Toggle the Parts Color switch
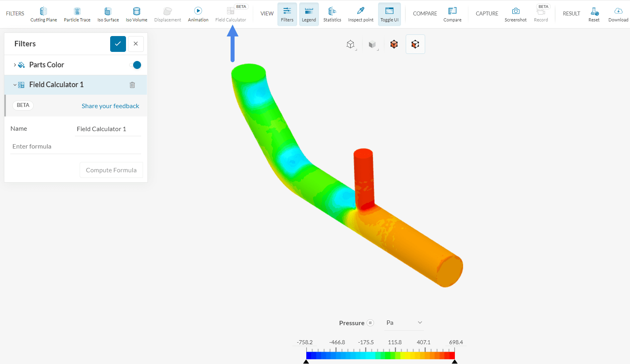 (136, 65)
